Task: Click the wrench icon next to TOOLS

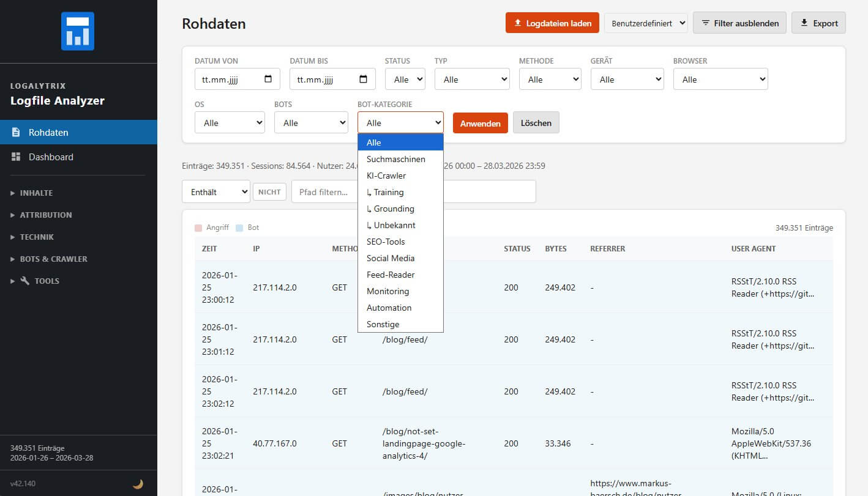Action: tap(26, 281)
